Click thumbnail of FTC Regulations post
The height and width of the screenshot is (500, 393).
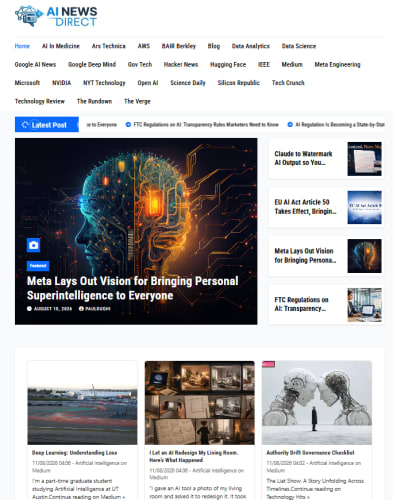click(x=364, y=305)
